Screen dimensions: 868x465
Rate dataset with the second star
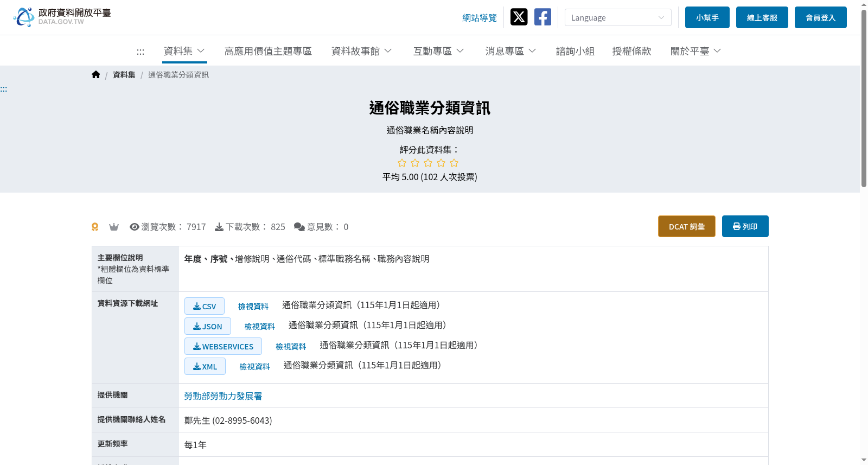415,163
